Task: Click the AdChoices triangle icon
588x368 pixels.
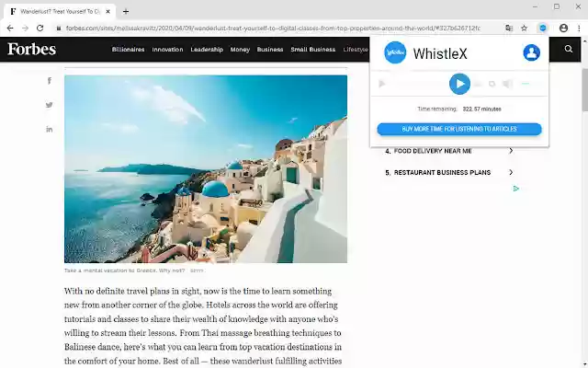Action: pyautogui.click(x=516, y=189)
